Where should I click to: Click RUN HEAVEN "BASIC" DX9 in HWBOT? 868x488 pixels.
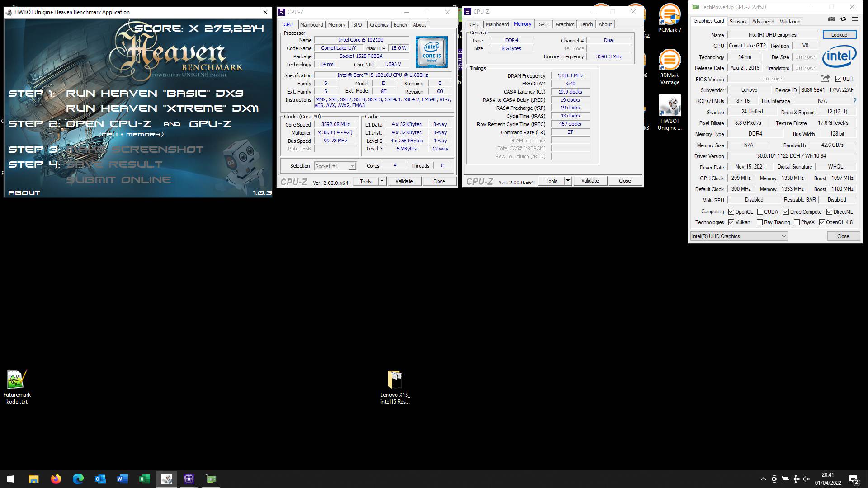pos(155,94)
